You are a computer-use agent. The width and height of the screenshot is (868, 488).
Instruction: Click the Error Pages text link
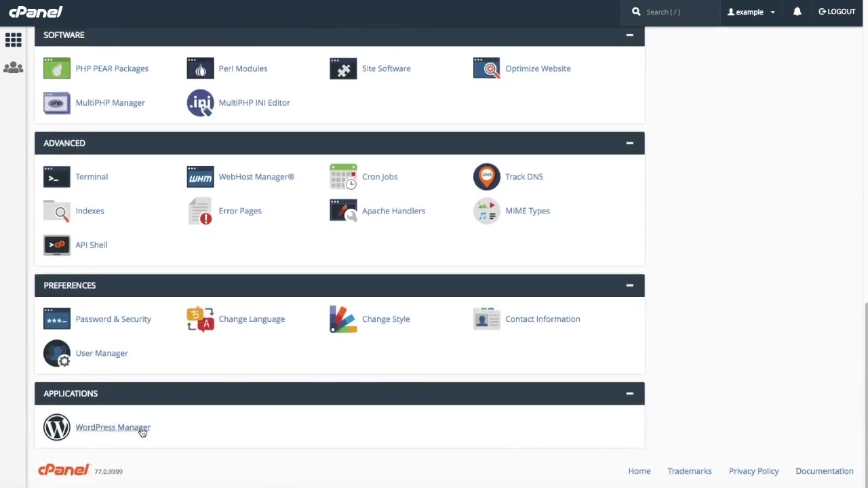(x=239, y=211)
